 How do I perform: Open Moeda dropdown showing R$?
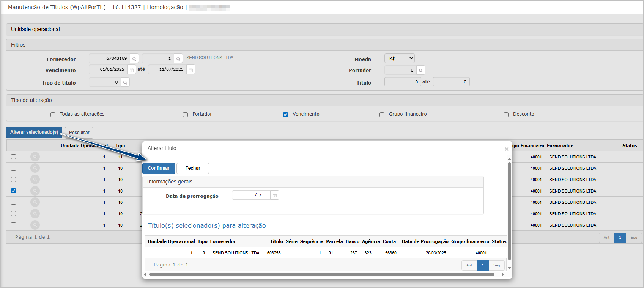pos(400,58)
